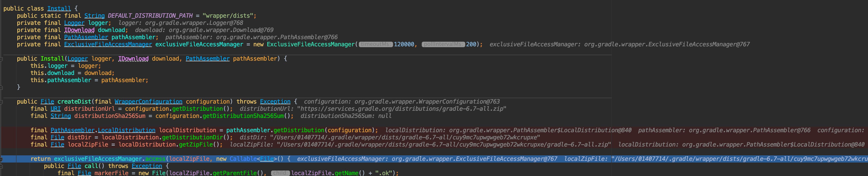Open File return type of call()
This screenshot has width=868, height=176.
tap(74, 166)
